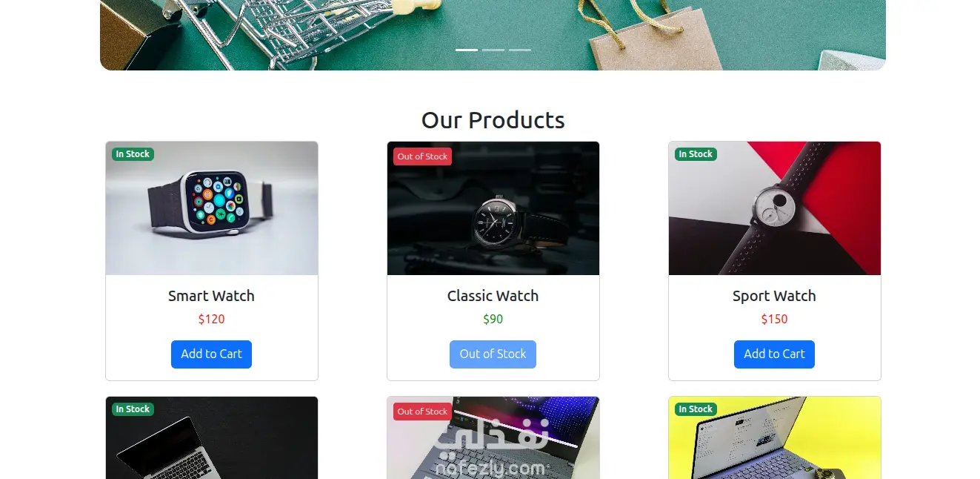
Task: Click the Smart Watch product title
Action: [x=211, y=296]
